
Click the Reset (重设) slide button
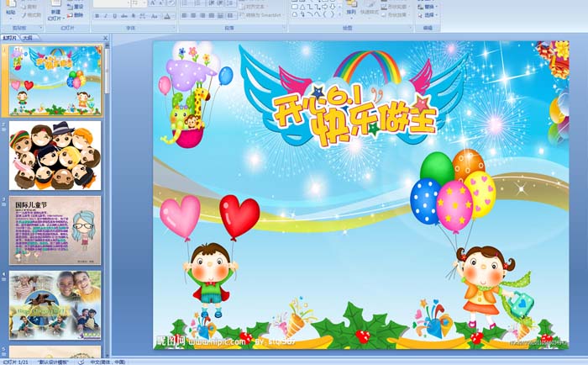tap(75, 7)
